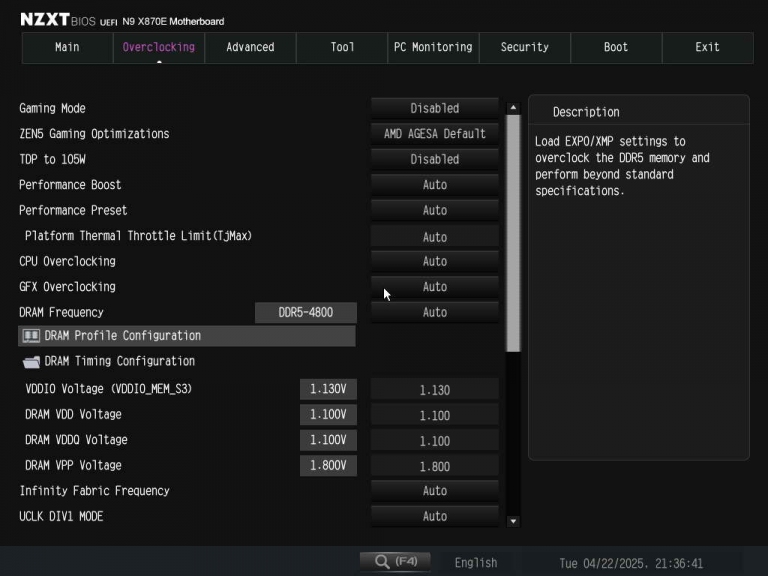
Task: Open Performance Preset Auto dropdown
Action: 434,210
